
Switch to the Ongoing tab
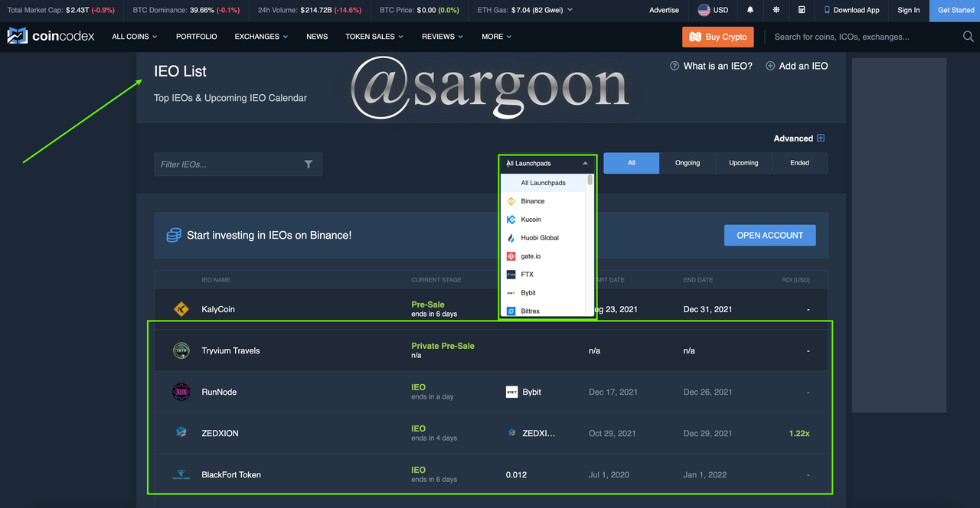click(x=688, y=163)
